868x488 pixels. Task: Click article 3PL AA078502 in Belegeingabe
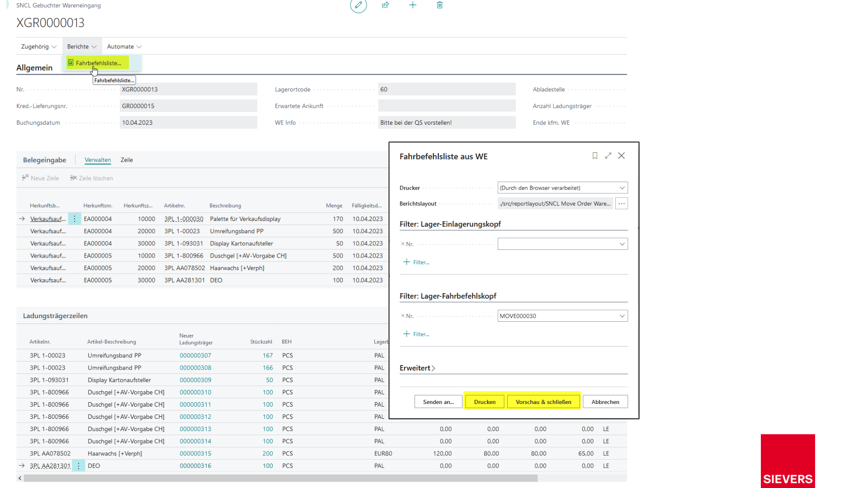[184, 268]
